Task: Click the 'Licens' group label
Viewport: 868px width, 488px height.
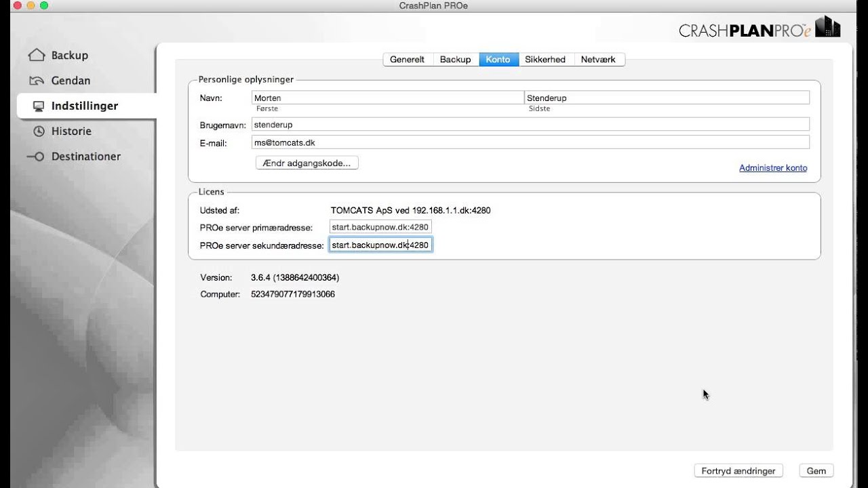Action: click(x=211, y=192)
